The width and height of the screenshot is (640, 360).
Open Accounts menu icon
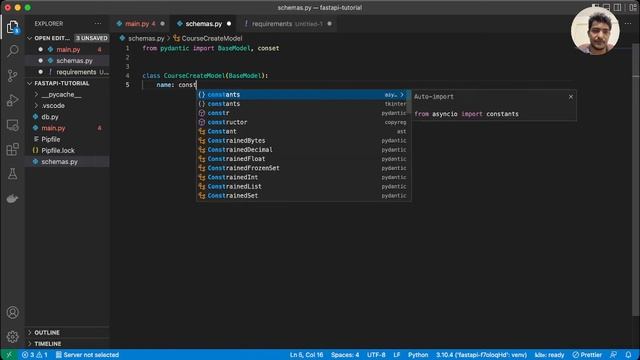point(12,312)
